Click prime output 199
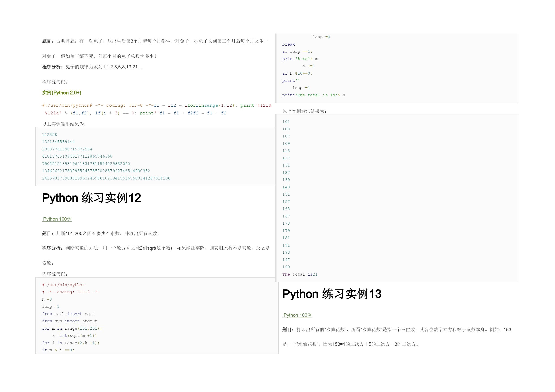Viewport: 555px width, 392px height. [286, 267]
